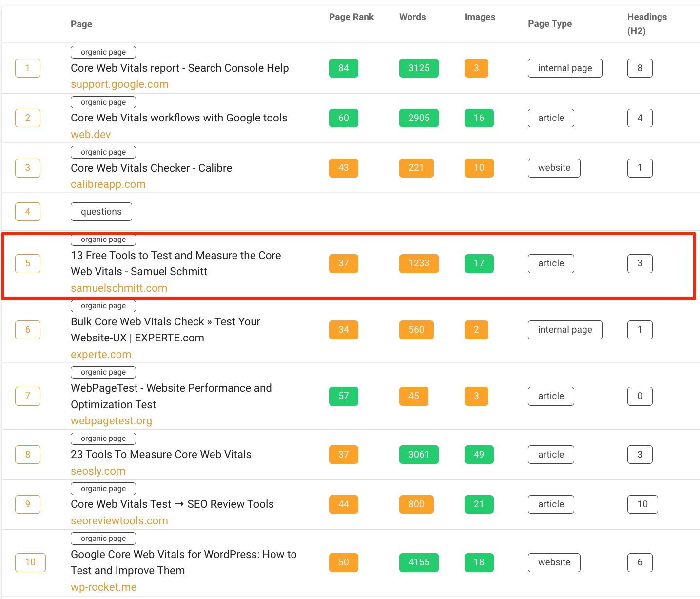This screenshot has width=700, height=599.
Task: Click the page rank 57 badge for WebPageTest
Action: pos(344,396)
